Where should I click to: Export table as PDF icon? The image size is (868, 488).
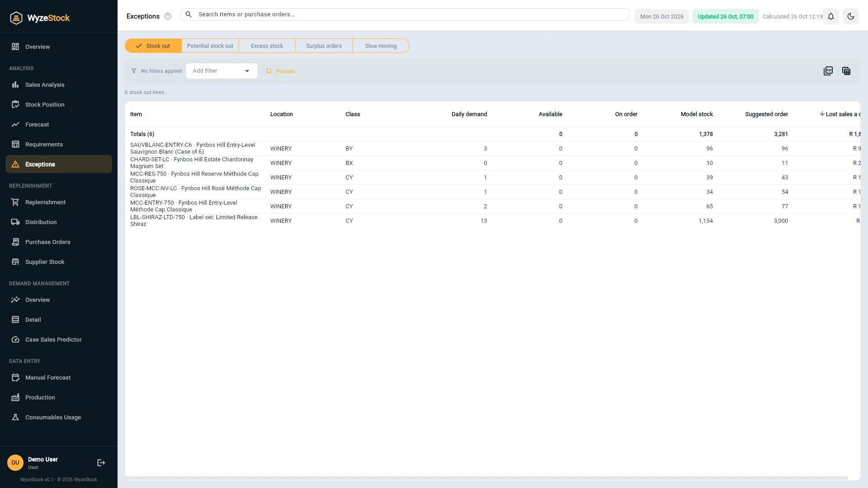[828, 71]
